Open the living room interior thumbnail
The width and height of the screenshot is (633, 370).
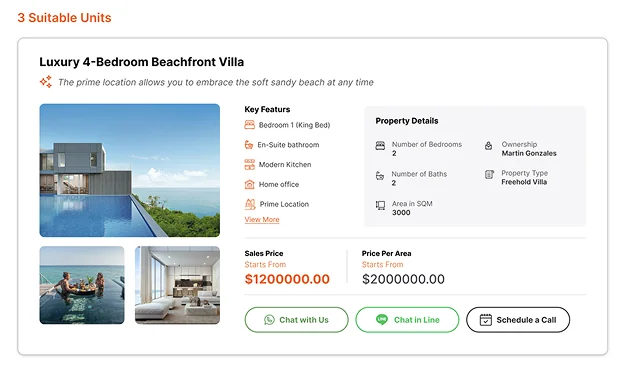[x=178, y=285]
